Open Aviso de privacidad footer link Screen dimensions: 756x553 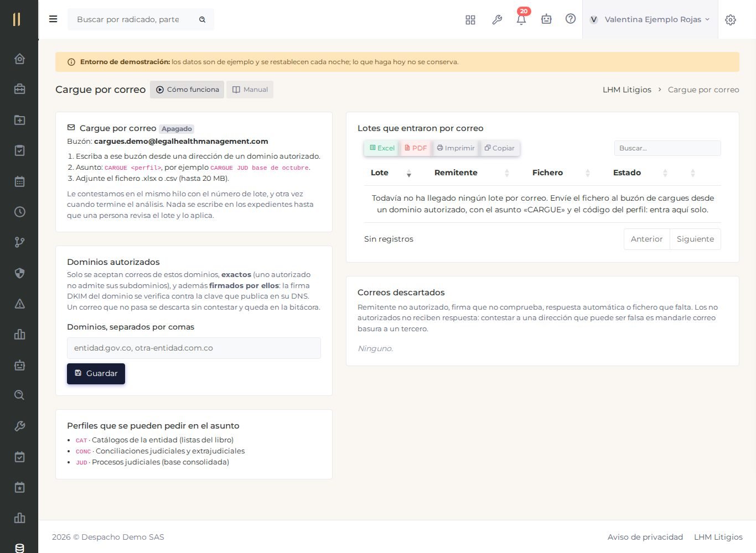[645, 537]
